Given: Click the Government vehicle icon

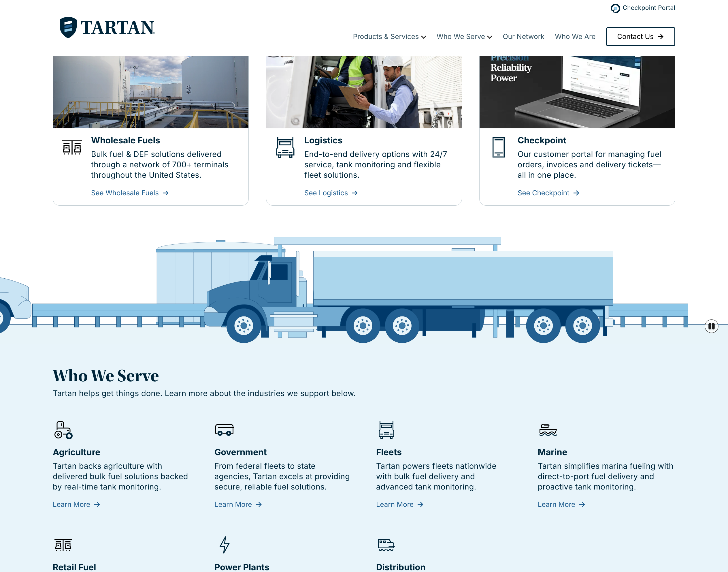Looking at the screenshot, I should [224, 430].
